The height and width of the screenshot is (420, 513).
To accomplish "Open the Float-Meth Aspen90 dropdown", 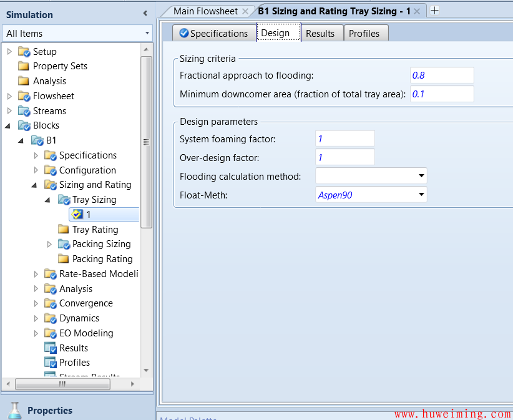I will tap(421, 195).
